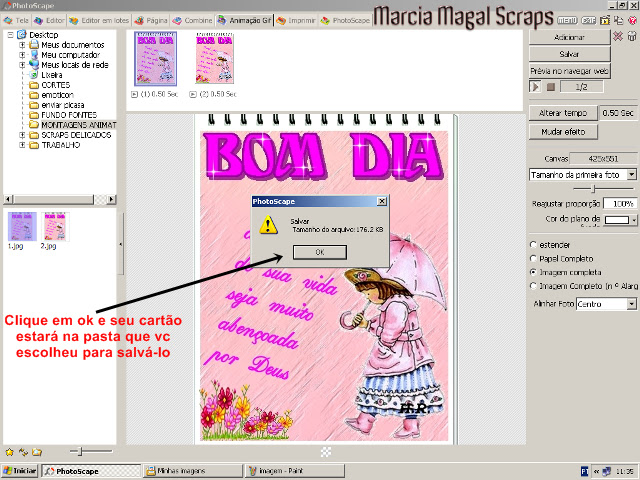Stop the animation preview
Screen dimensions: 640x480
coord(551,87)
